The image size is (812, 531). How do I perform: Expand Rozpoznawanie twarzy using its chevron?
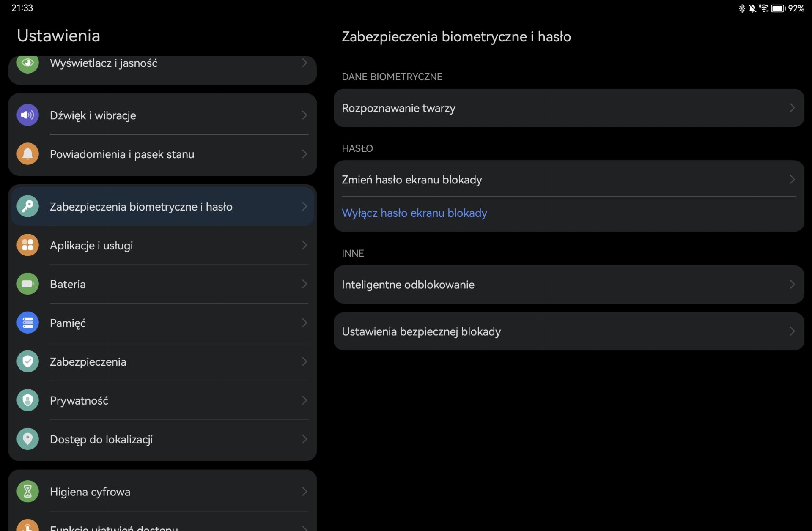tap(792, 108)
